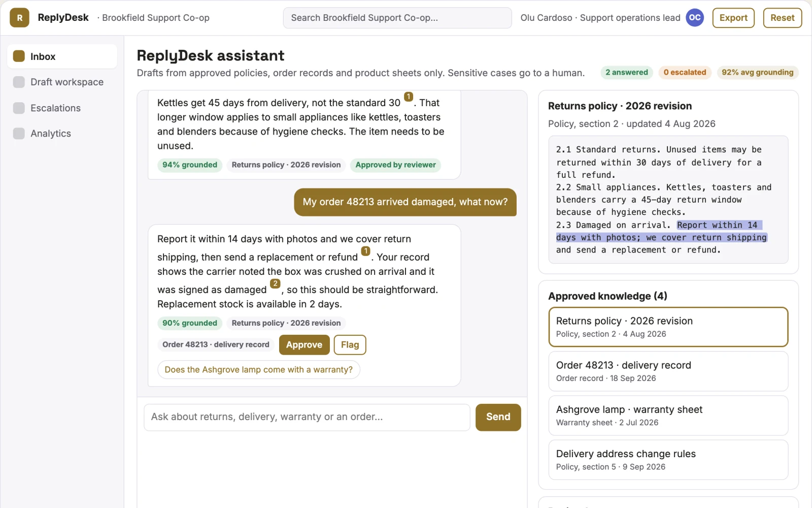Open the Draft workspace section
Image resolution: width=812 pixels, height=508 pixels.
[62, 82]
